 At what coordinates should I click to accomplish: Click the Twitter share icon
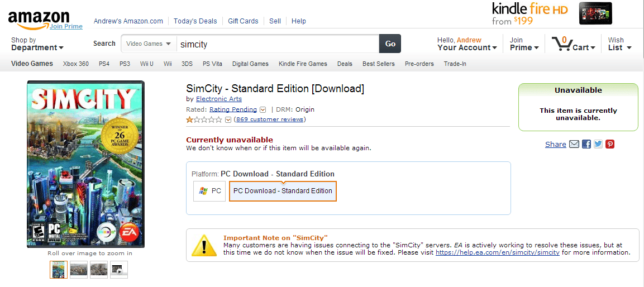click(598, 144)
